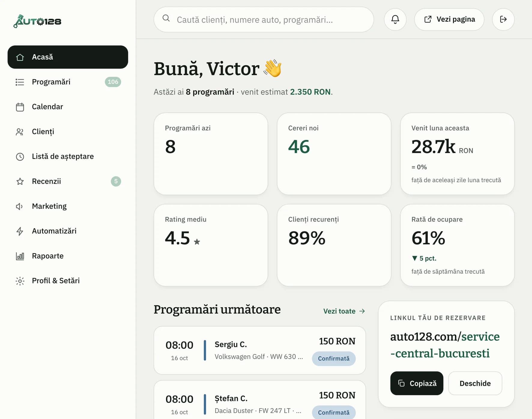Click the search magnifier icon
The image size is (532, 419).
pos(166,18)
